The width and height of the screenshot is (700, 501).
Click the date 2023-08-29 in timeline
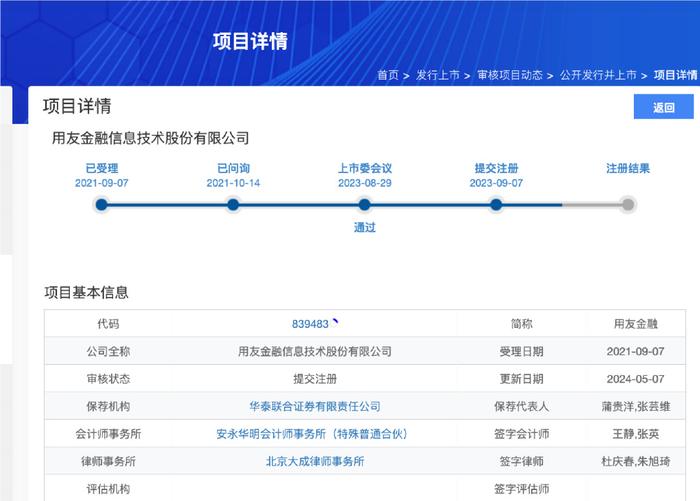pos(365,183)
